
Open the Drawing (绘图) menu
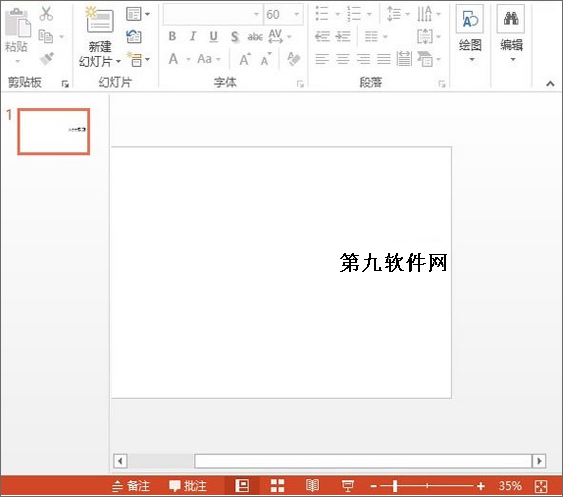470,33
